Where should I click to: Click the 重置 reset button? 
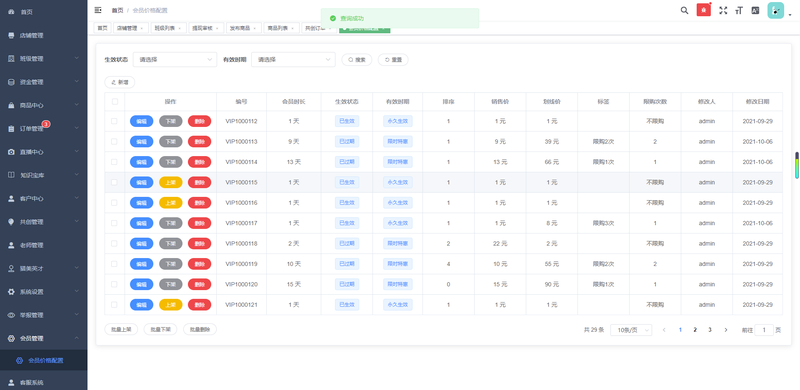[393, 60]
